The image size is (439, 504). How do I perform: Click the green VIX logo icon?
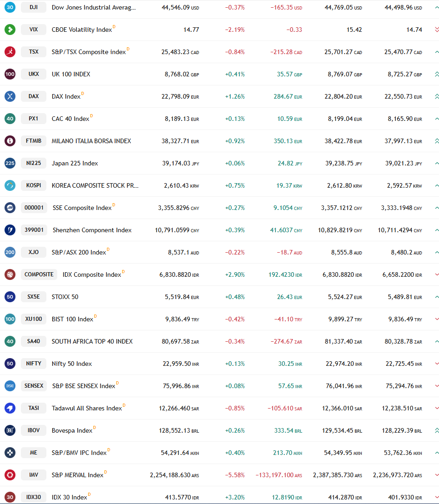click(x=10, y=29)
